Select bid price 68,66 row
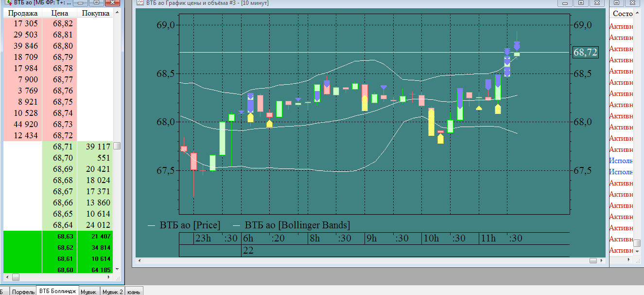The image size is (644, 295). click(60, 203)
